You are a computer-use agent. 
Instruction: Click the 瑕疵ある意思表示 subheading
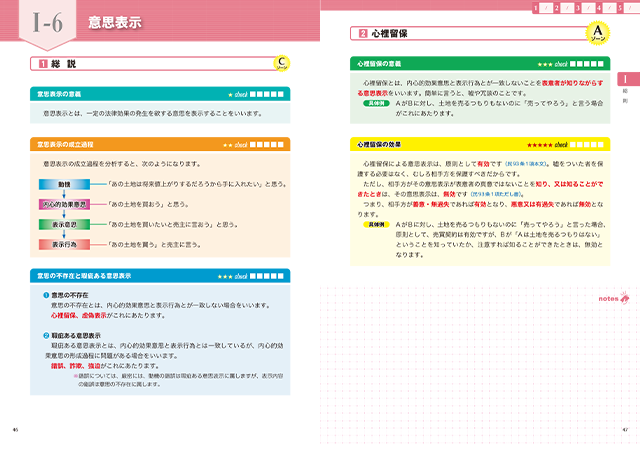click(76, 336)
